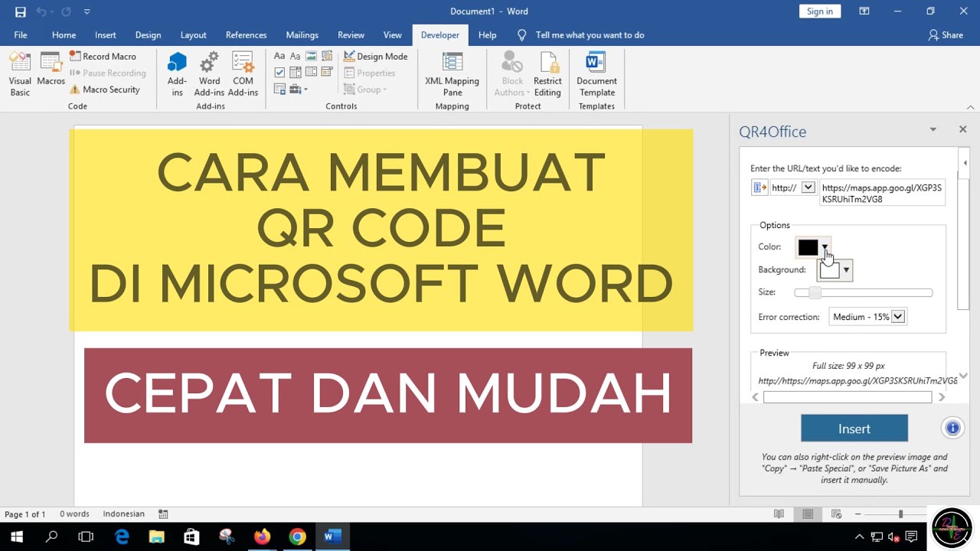The image size is (980, 551).
Task: Open Windows Start menu
Action: tap(16, 537)
